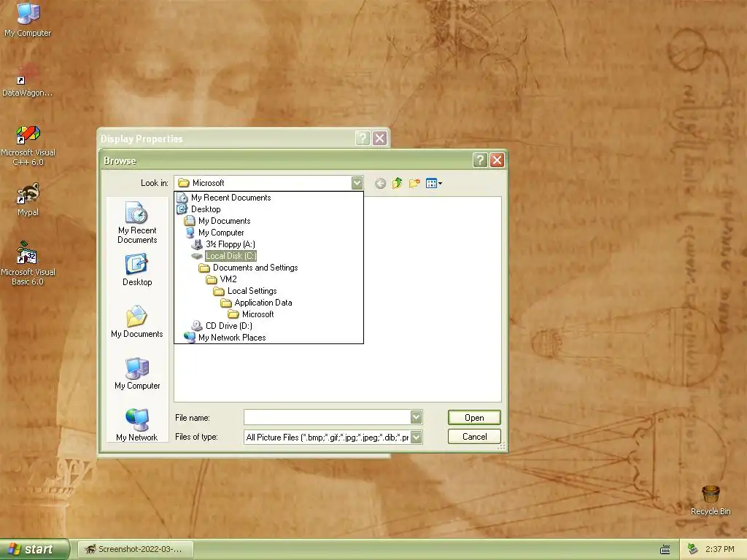747x560 pixels.
Task: Close the Browse dialog
Action: click(497, 160)
